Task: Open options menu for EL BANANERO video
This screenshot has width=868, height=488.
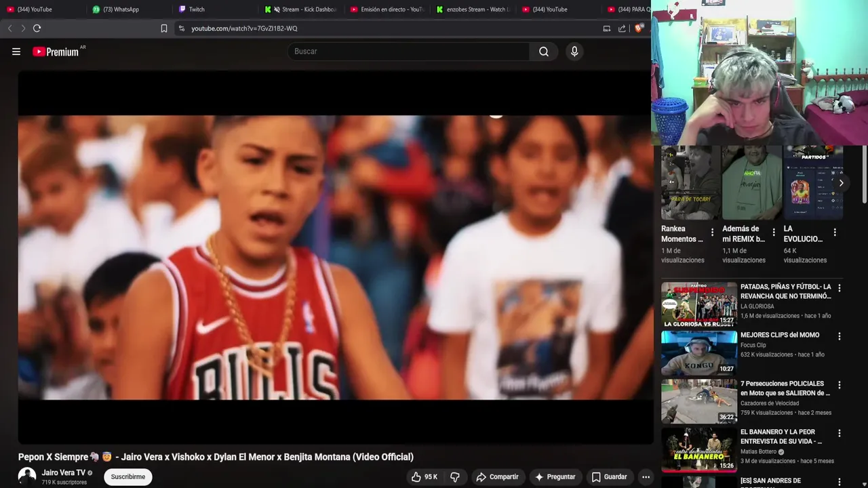Action: tap(840, 433)
